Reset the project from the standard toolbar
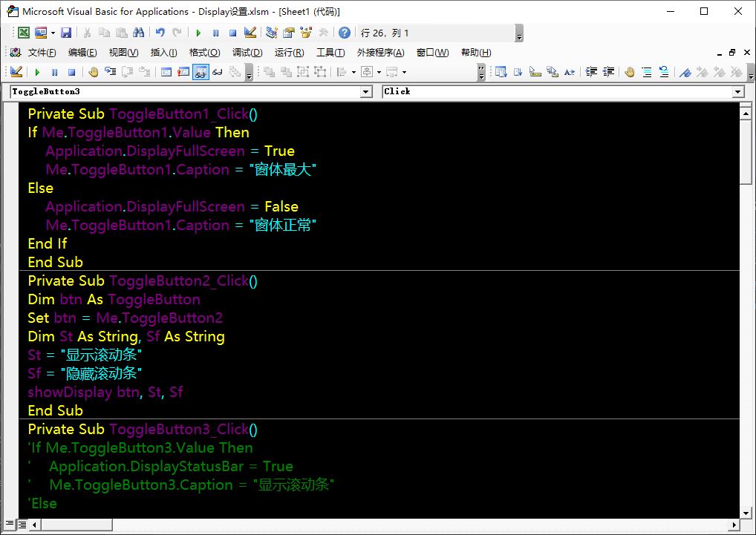 pos(233,33)
